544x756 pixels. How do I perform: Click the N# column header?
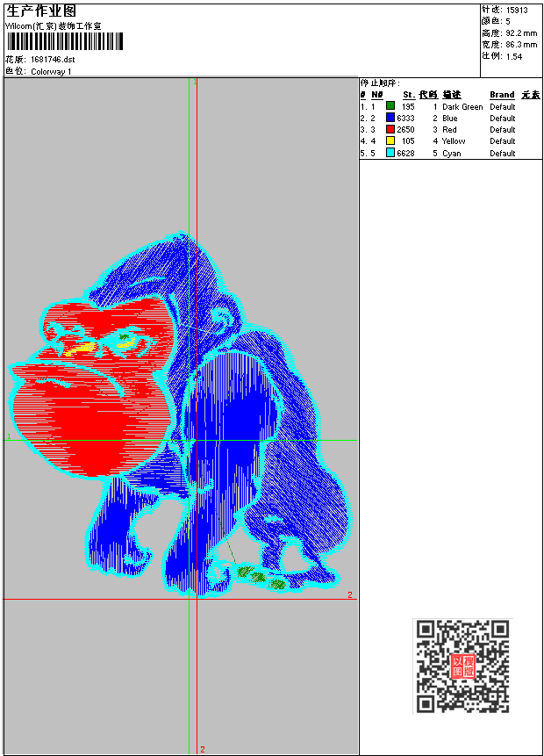tap(377, 95)
